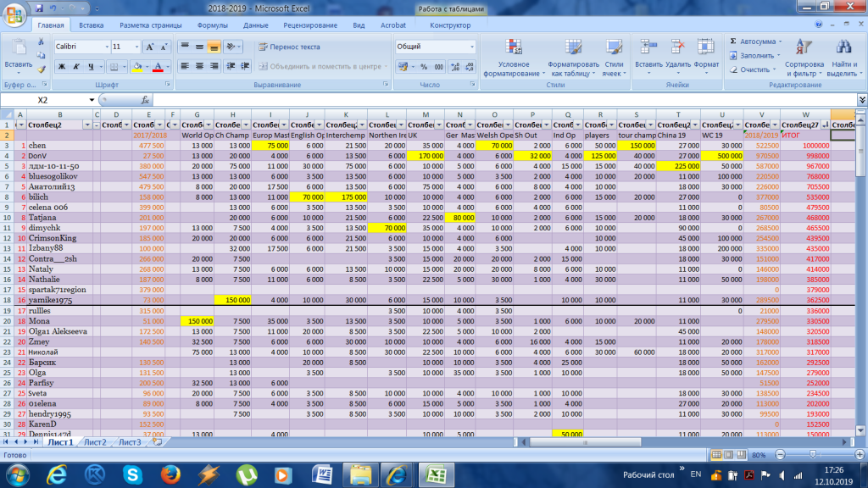Open filter dropdown on Столбец2 header
The width and height of the screenshot is (868, 488).
point(86,125)
